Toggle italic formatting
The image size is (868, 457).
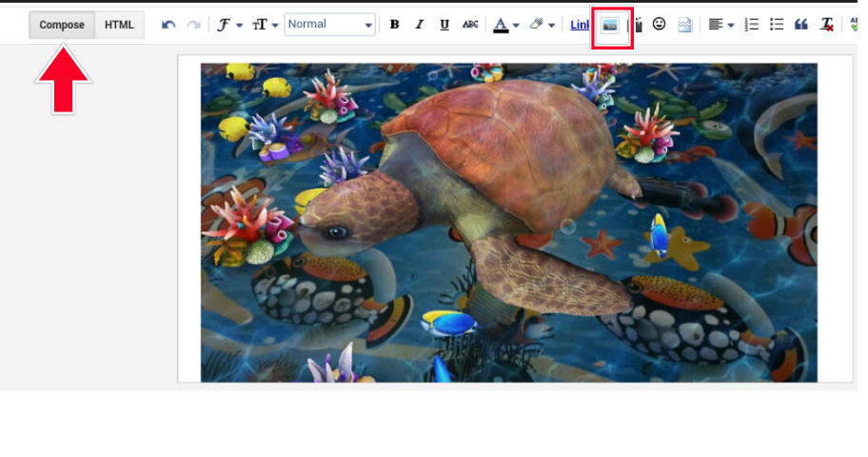pyautogui.click(x=419, y=25)
